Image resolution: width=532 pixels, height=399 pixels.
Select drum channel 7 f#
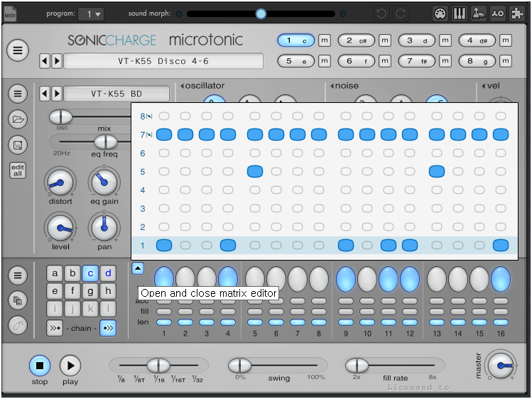tap(417, 61)
